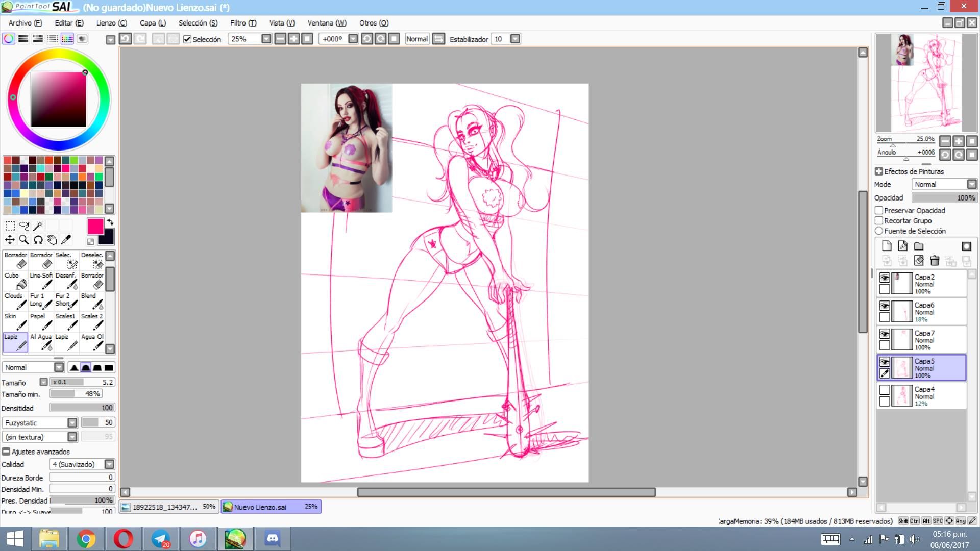Open the Capa menu

pyautogui.click(x=153, y=23)
